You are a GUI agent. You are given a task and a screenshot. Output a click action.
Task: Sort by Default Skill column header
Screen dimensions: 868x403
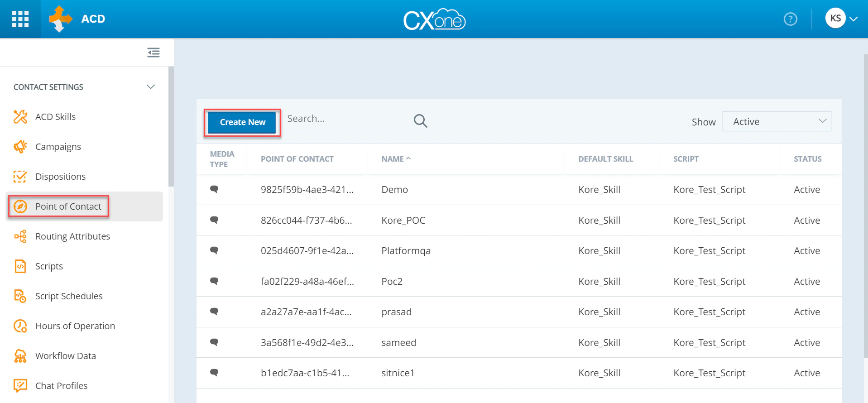pos(605,159)
